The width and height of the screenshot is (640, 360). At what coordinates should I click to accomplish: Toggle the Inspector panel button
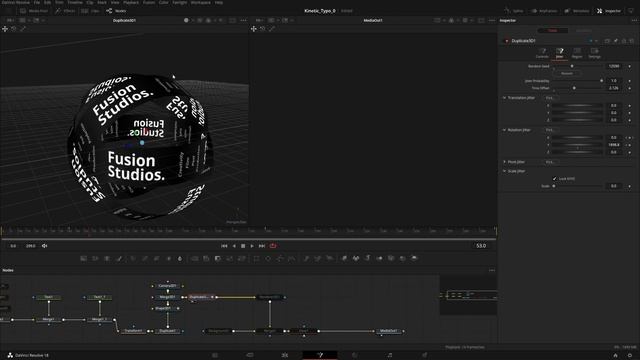pos(609,11)
